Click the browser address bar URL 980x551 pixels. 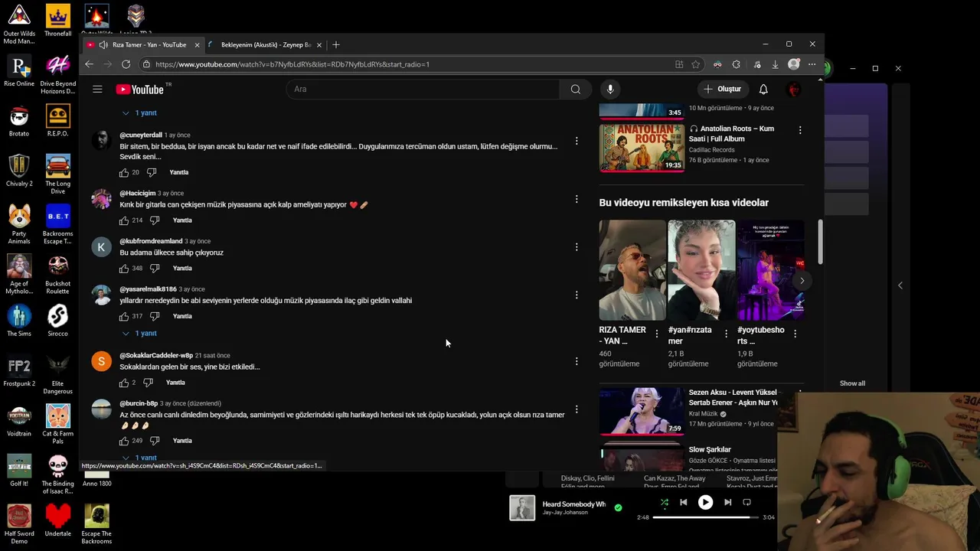pos(292,64)
